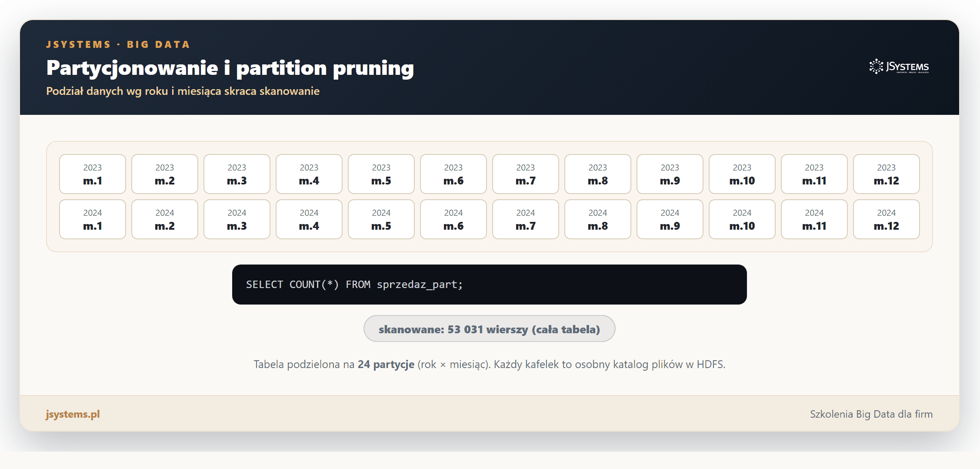Click the Partycjonowanie i partition pruning title
980x469 pixels.
(x=230, y=68)
